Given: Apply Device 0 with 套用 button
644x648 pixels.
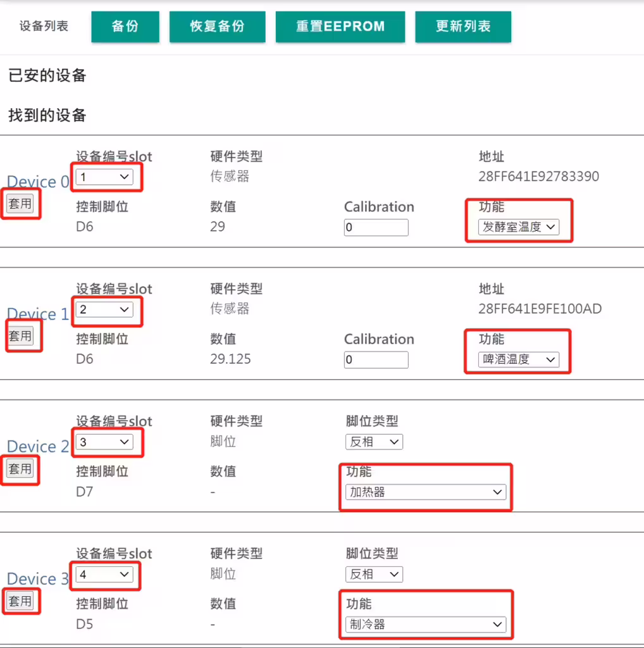Looking at the screenshot, I should 20,204.
